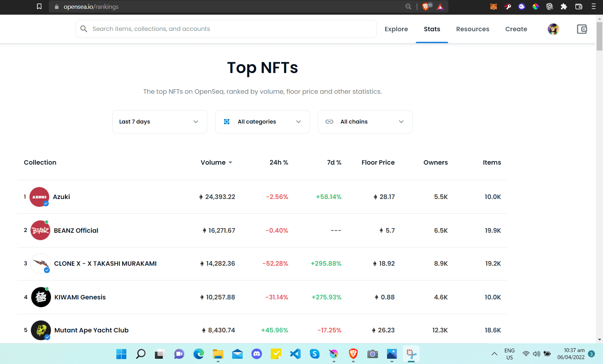
Task: Open CLONE X - X TAKASHI MURAKAMI link
Action: [x=105, y=264]
